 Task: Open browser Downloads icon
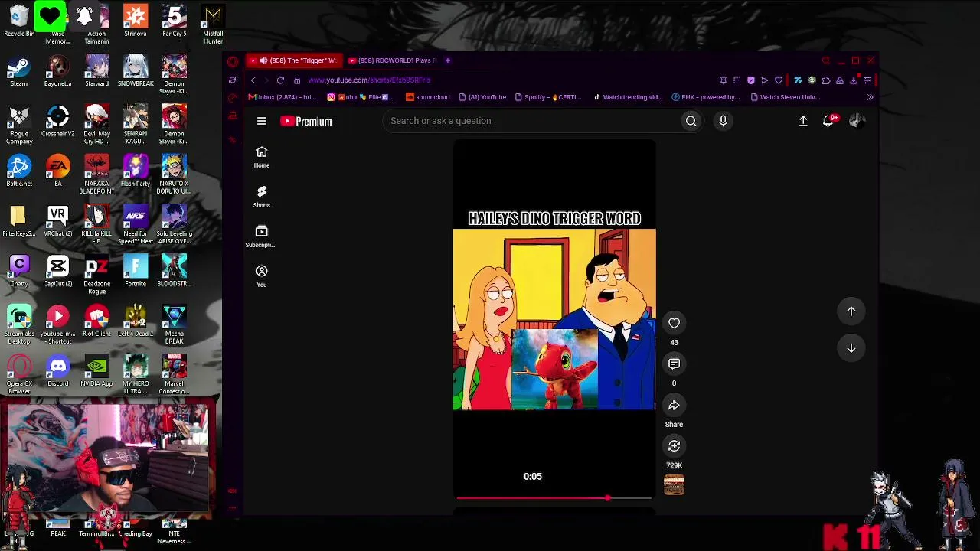[854, 80]
